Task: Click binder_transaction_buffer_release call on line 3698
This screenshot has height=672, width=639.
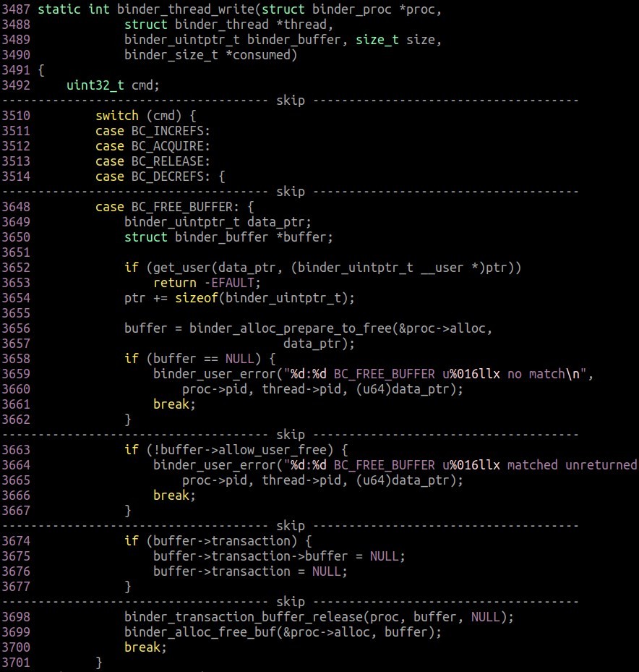Action: coord(319,617)
